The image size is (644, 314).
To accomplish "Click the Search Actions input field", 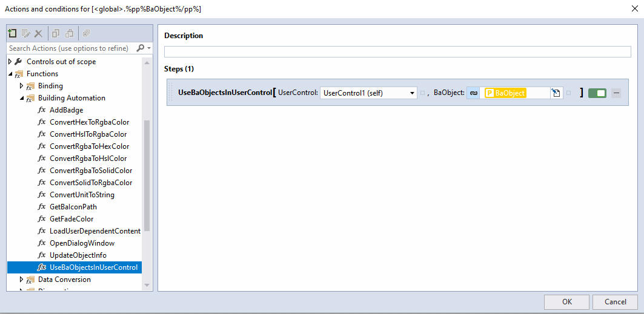I will click(72, 48).
